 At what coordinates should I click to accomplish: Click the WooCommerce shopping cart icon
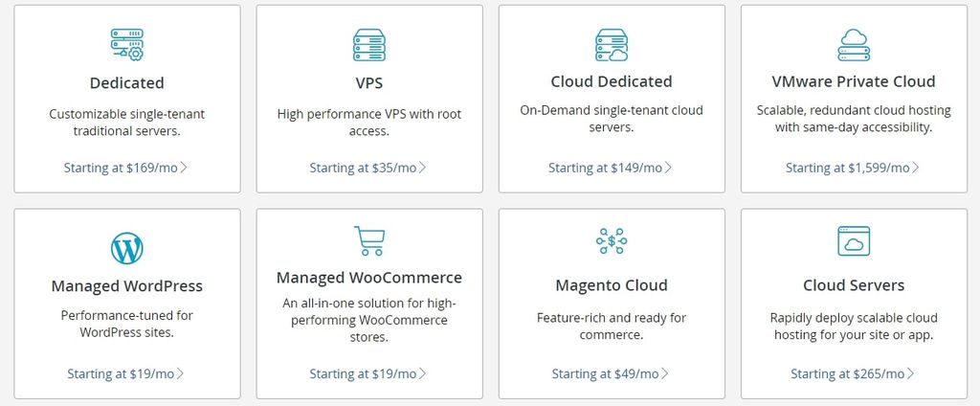(368, 241)
